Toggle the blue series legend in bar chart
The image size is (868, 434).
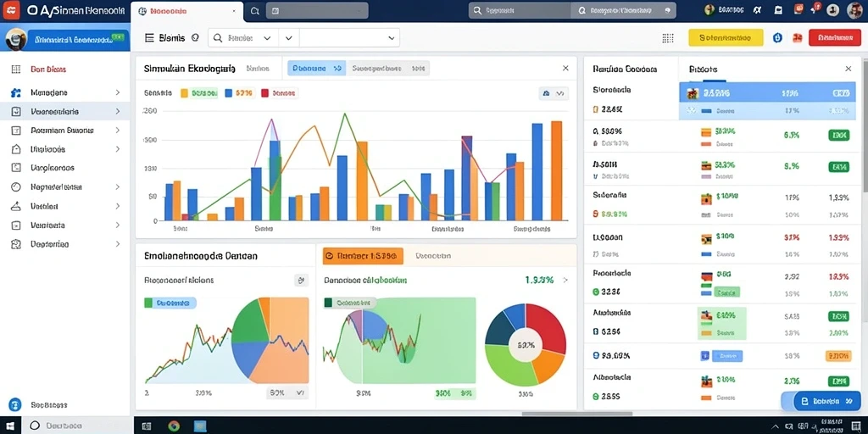(229, 93)
